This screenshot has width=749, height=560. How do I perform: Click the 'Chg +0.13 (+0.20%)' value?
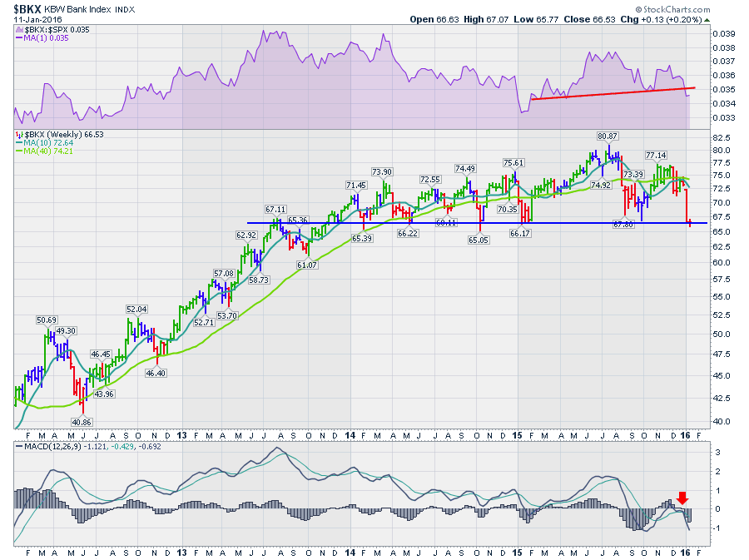coord(661,20)
